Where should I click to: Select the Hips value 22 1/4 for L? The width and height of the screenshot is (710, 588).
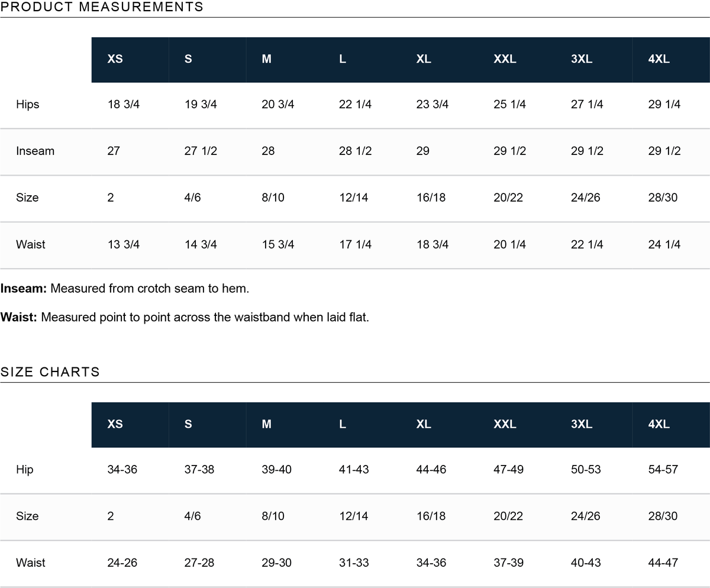pyautogui.click(x=355, y=105)
